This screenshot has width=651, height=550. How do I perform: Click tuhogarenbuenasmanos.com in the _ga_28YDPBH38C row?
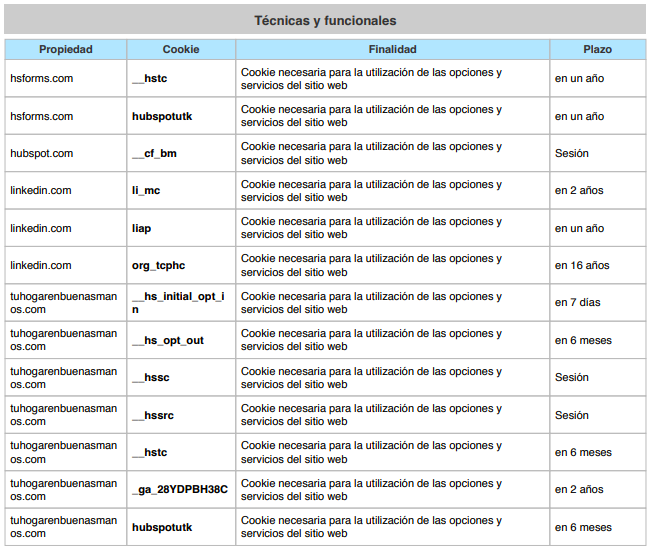64,490
